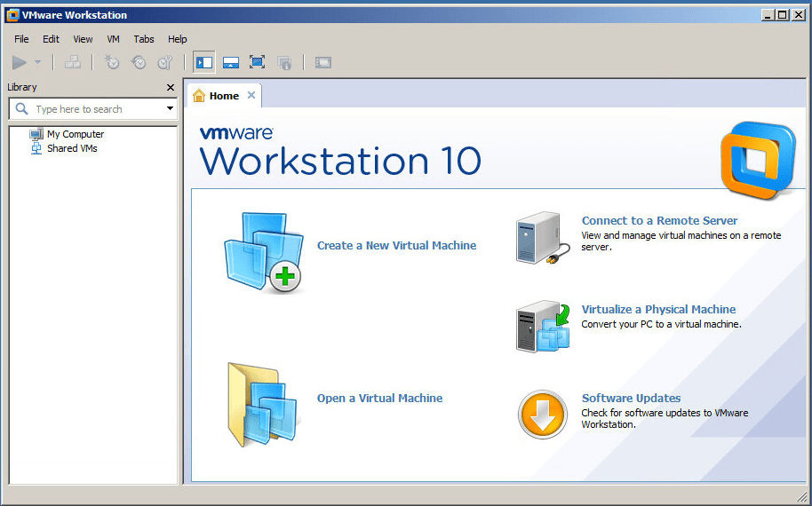Click Connect to a Remote Server link
Viewport: 812px width, 506px height.
point(659,221)
